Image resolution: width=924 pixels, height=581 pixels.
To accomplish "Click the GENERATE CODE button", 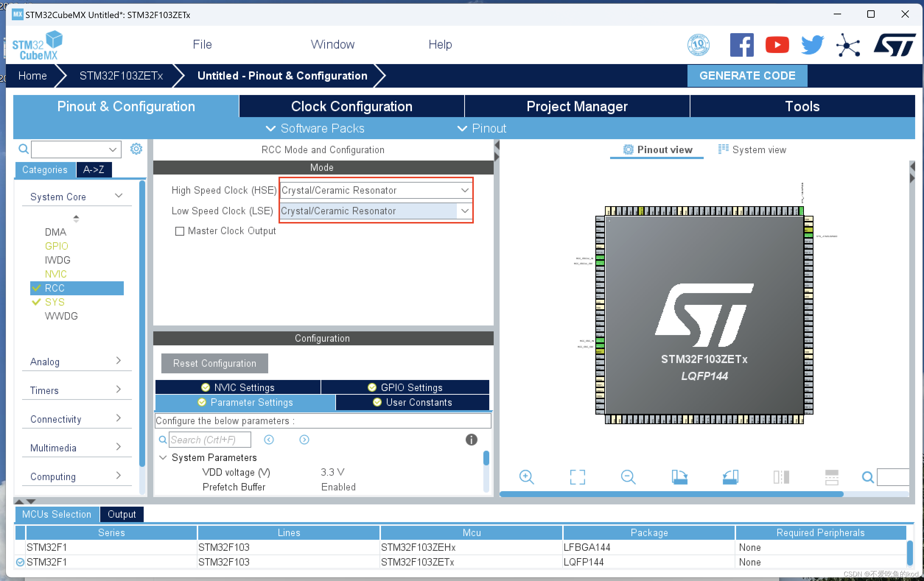I will point(747,75).
